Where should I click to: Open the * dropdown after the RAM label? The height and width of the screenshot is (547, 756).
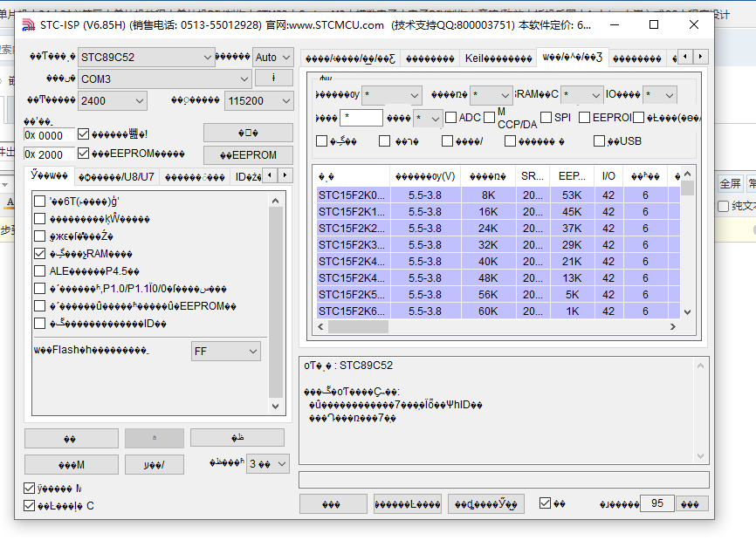click(x=581, y=95)
